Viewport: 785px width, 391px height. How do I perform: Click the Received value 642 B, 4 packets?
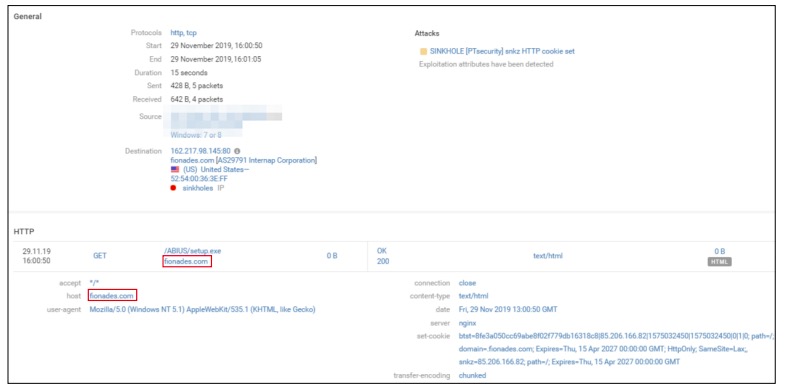[x=197, y=100]
